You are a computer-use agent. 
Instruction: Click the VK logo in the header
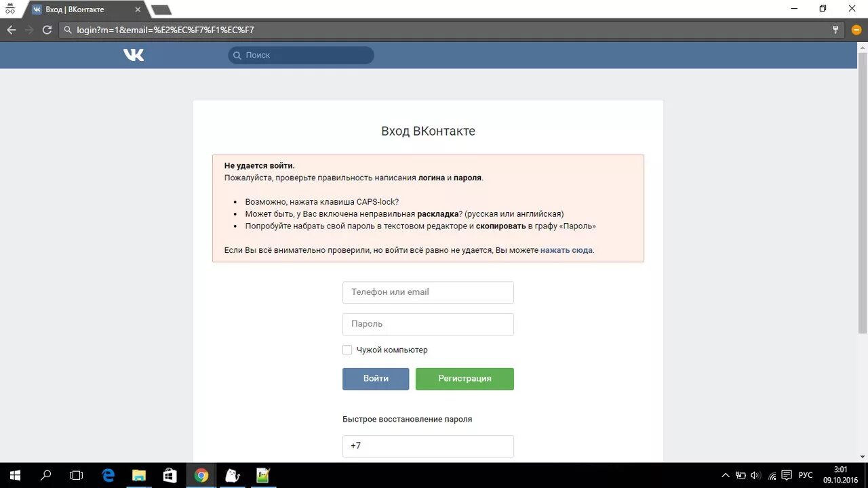134,55
